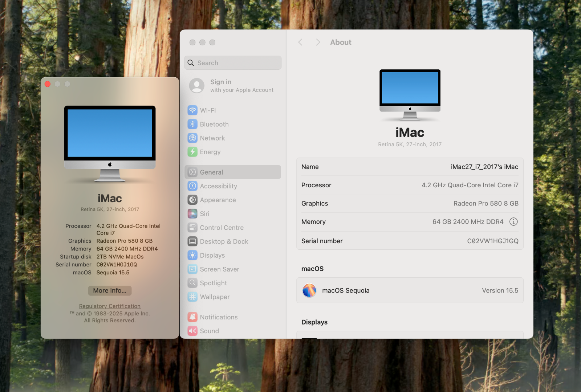Click the Screen Saver icon

[x=192, y=269]
